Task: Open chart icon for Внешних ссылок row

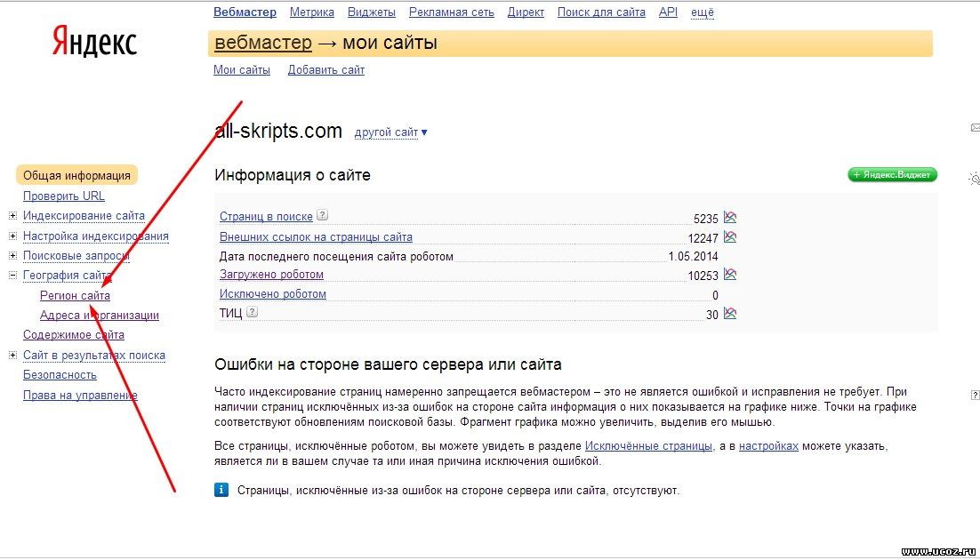Action: point(730,236)
